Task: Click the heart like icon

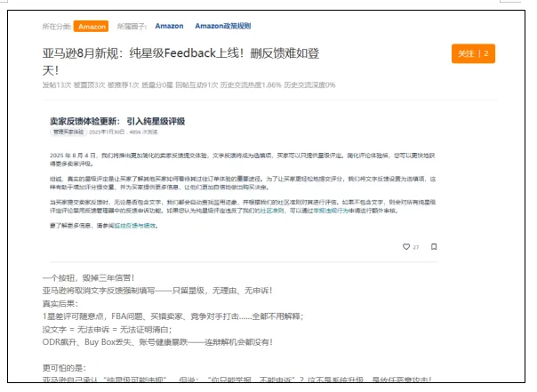Action: coord(406,246)
